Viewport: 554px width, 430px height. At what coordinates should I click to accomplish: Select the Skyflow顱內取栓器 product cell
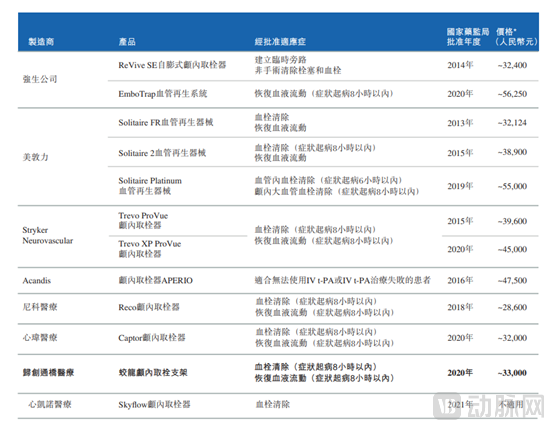pos(154,405)
